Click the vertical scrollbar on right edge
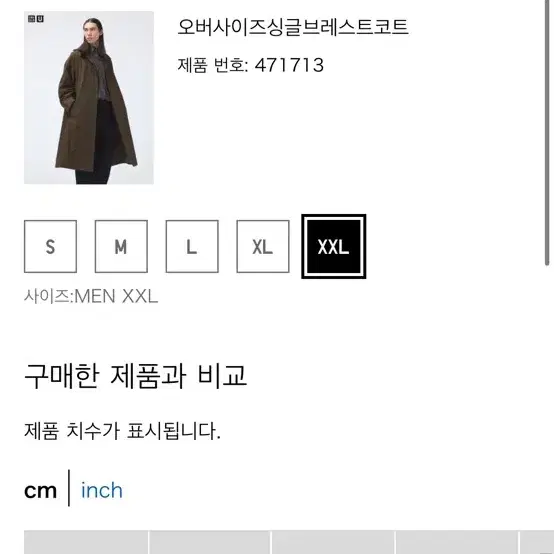 pos(547,132)
